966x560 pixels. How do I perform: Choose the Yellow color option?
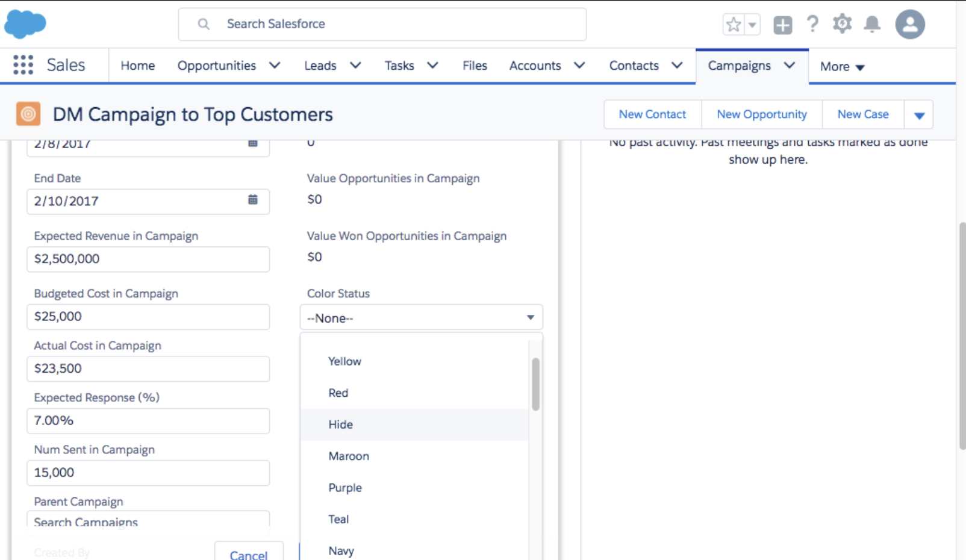point(344,361)
